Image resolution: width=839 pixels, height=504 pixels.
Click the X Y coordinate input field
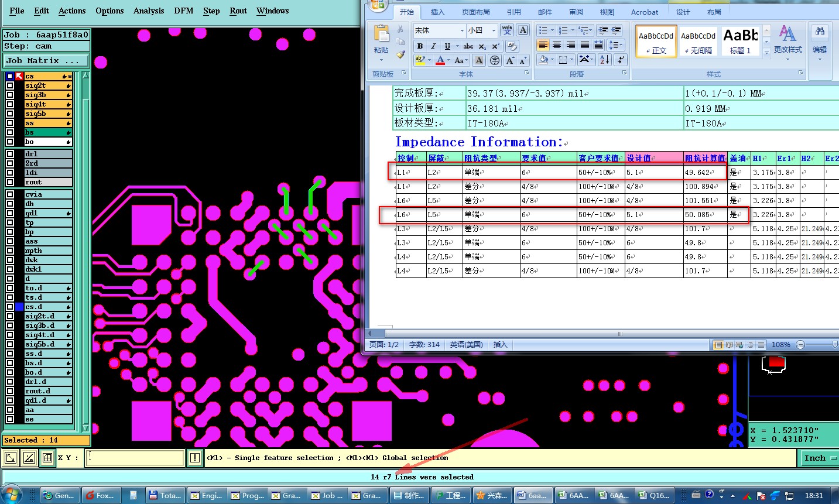click(135, 458)
